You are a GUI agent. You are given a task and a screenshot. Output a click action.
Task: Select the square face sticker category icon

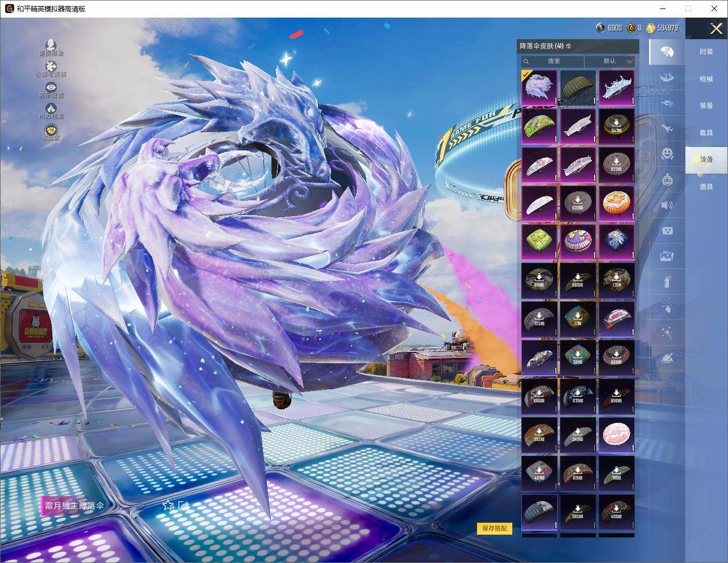[x=667, y=230]
